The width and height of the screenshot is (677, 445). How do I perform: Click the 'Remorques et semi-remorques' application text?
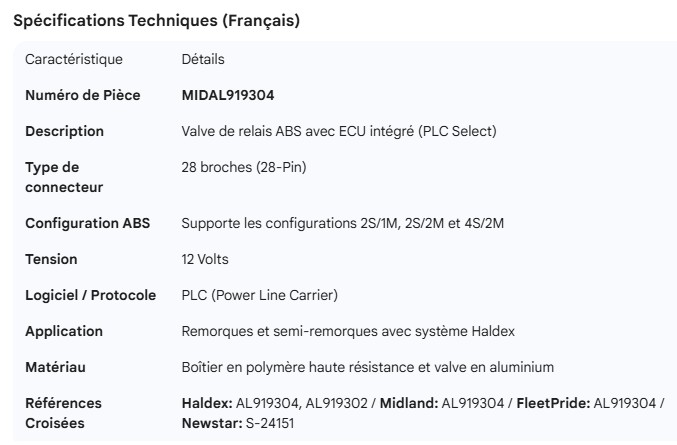pyautogui.click(x=346, y=331)
